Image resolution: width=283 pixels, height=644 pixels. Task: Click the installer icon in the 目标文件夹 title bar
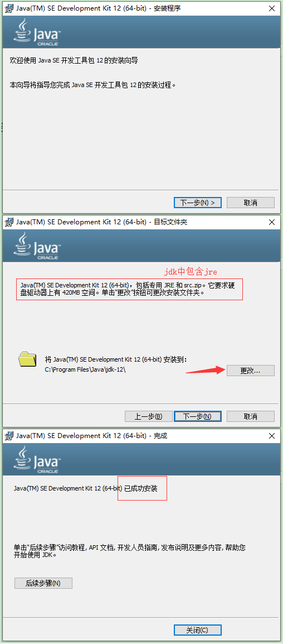8,222
